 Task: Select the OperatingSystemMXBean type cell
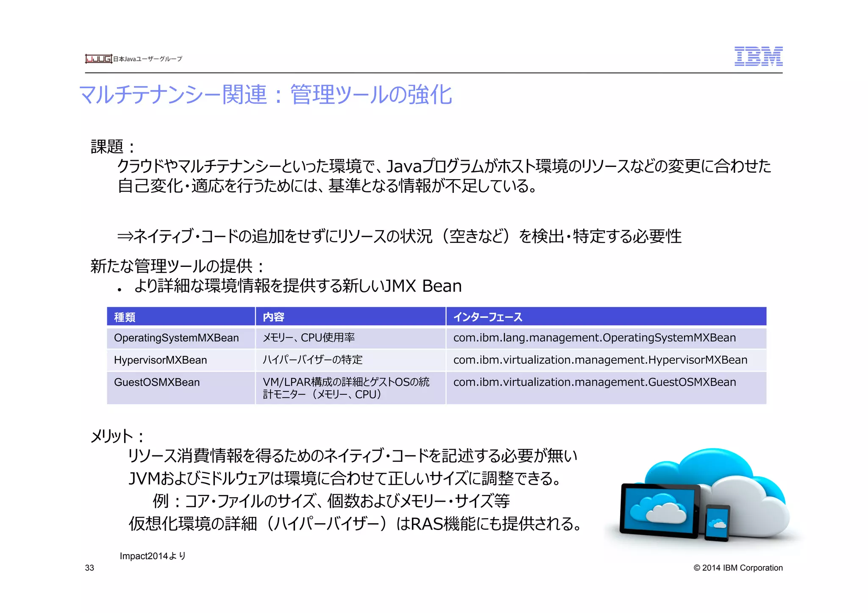pyautogui.click(x=181, y=338)
